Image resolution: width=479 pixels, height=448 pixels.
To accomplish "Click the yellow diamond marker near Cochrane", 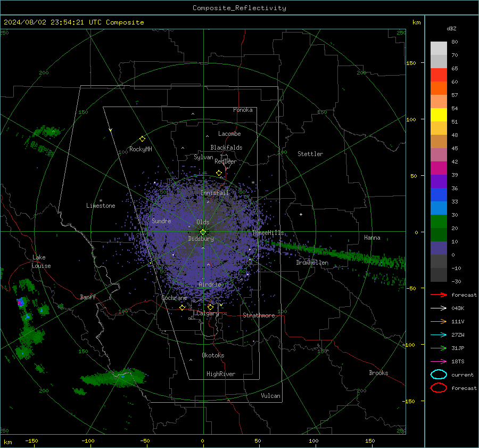I will pos(183,307).
